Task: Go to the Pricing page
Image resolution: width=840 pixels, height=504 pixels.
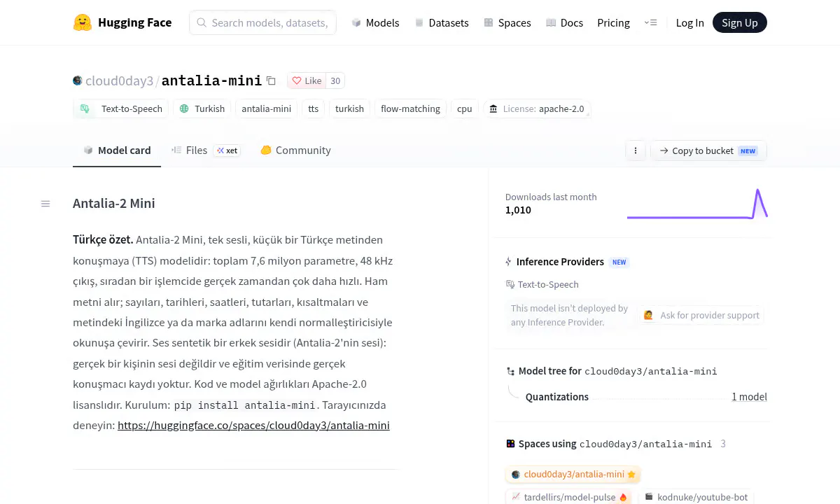Action: pyautogui.click(x=613, y=22)
